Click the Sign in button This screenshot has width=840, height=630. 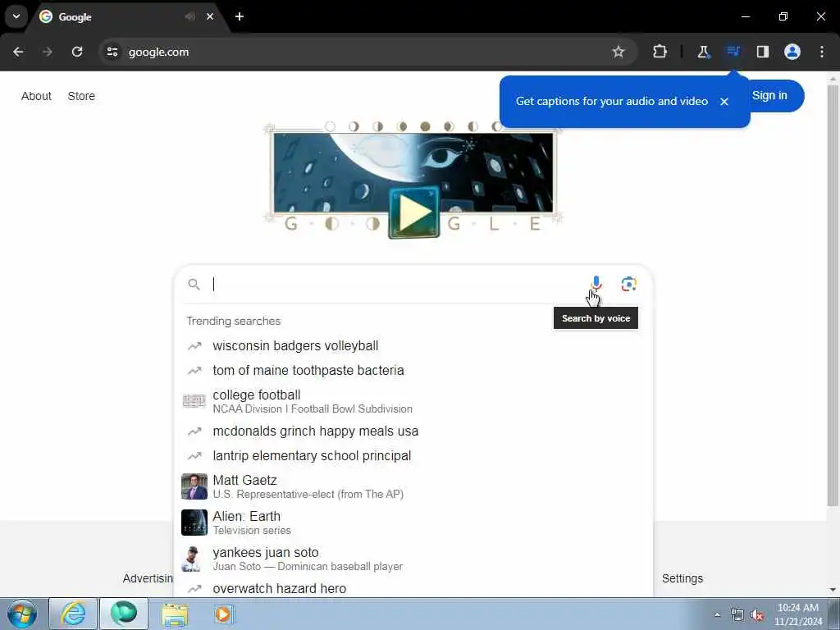[x=774, y=96]
